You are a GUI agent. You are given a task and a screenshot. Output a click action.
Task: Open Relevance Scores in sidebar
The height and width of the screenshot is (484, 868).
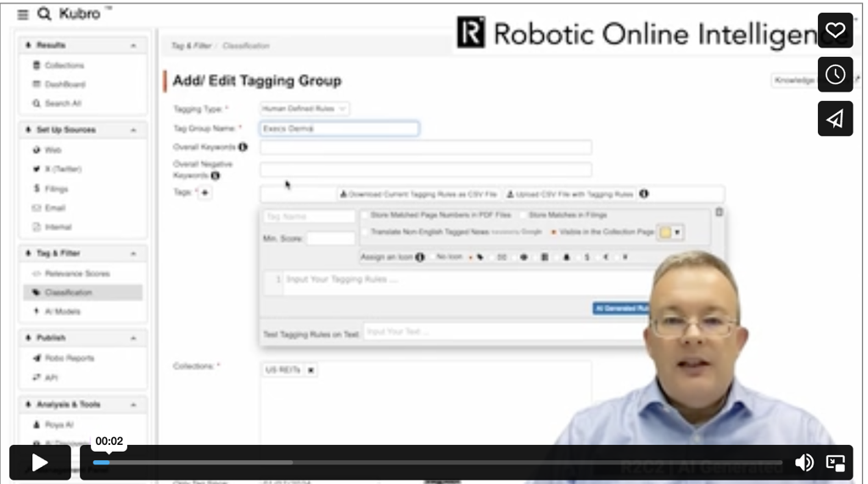coord(71,273)
